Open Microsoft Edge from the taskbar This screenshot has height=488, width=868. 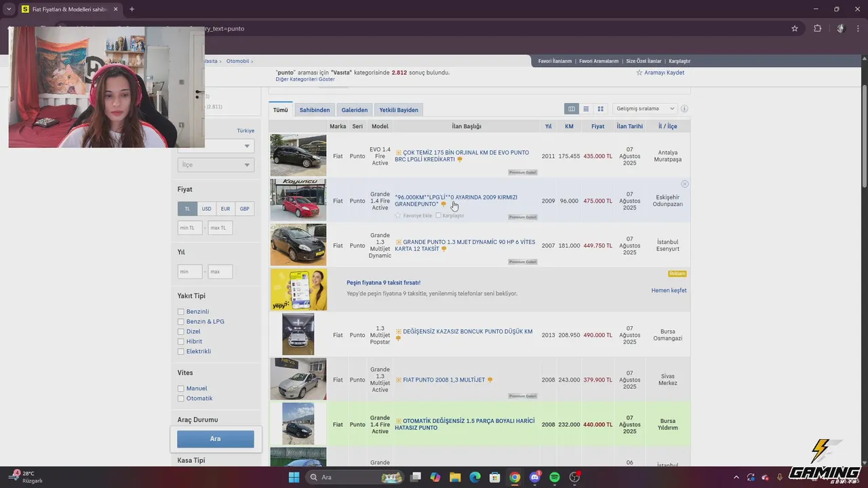475,477
